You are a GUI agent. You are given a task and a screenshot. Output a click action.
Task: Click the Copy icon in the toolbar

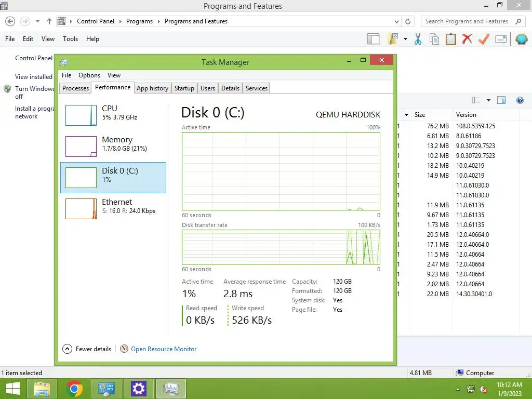(434, 39)
